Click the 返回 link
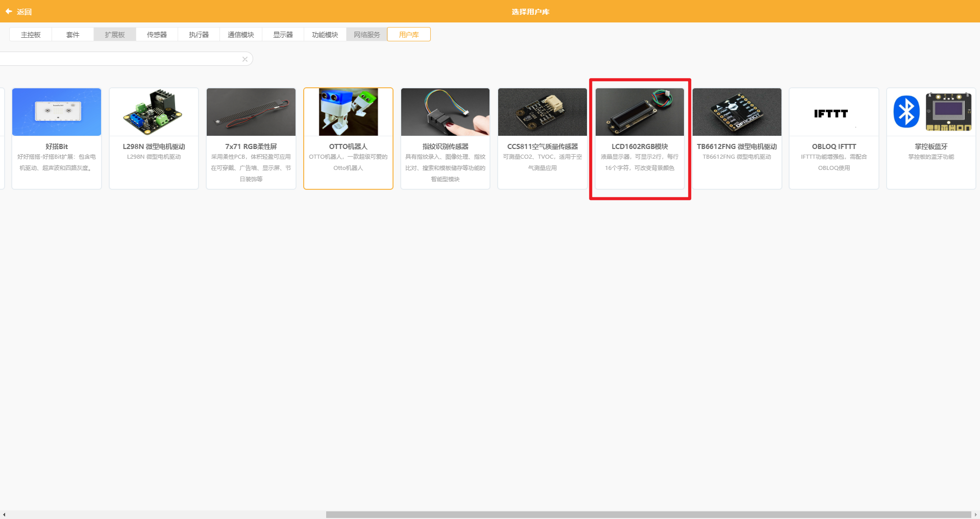Viewport: 980px width, 519px height. click(x=24, y=12)
